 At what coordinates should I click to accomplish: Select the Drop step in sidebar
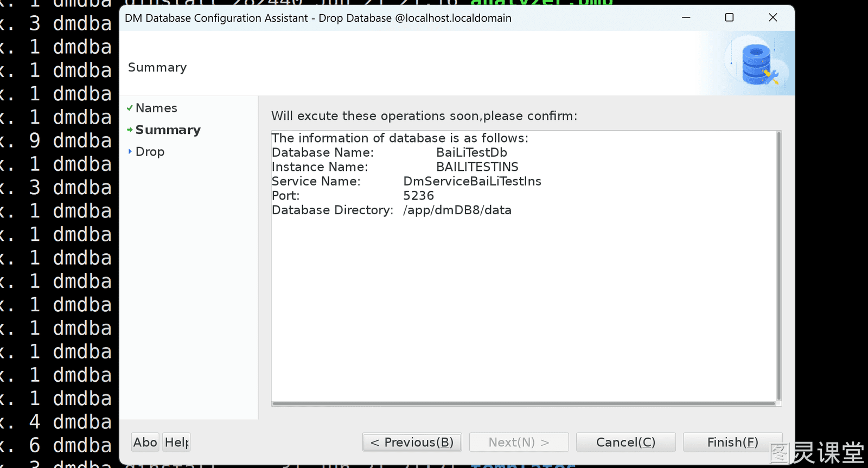[x=150, y=152]
